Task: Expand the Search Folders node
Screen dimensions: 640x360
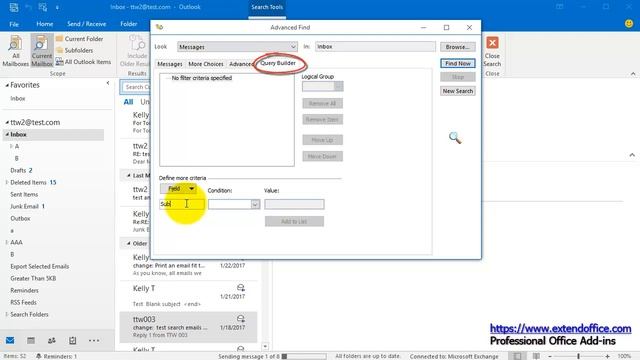Action: click(x=7, y=314)
